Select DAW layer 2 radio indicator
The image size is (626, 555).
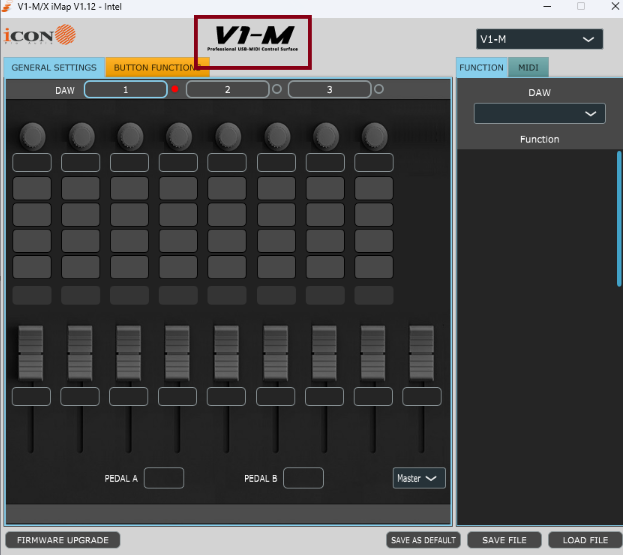tap(277, 89)
